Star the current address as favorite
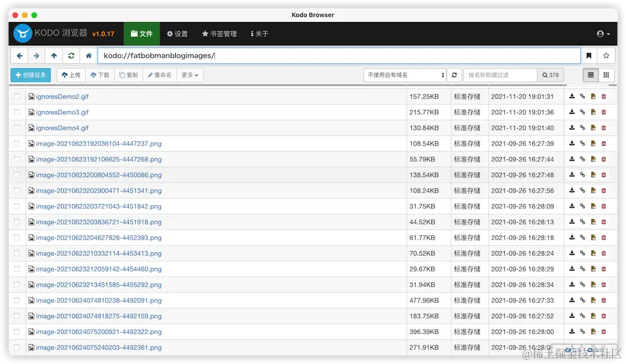 click(606, 56)
